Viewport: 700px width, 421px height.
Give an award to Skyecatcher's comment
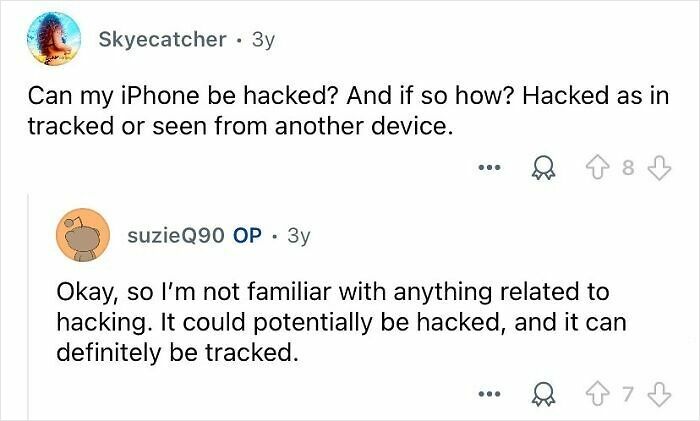(x=543, y=168)
